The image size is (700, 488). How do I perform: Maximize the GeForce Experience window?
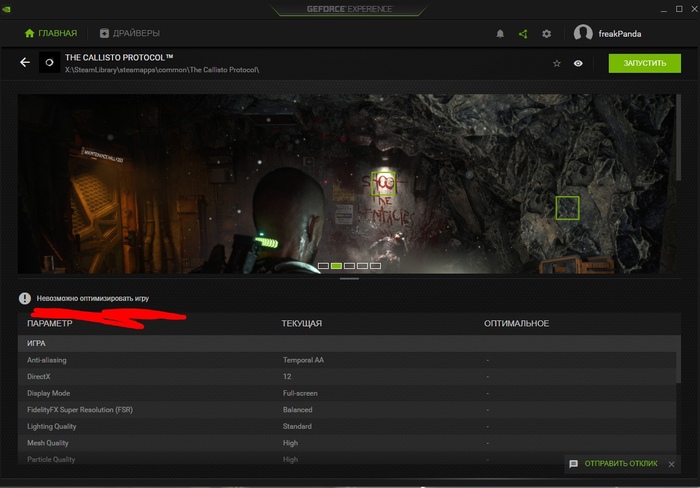679,9
